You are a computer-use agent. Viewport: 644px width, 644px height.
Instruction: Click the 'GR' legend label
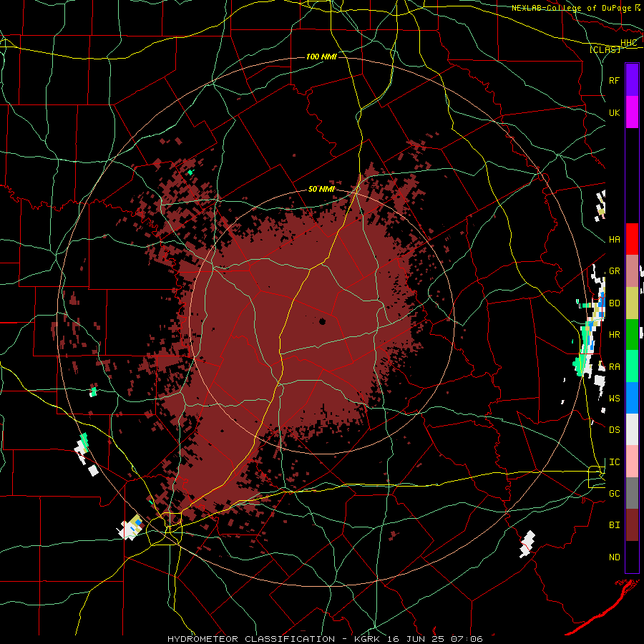614,271
